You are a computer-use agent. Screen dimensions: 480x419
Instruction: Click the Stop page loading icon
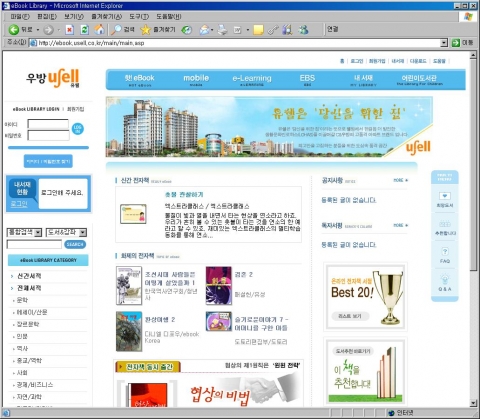pos(69,30)
